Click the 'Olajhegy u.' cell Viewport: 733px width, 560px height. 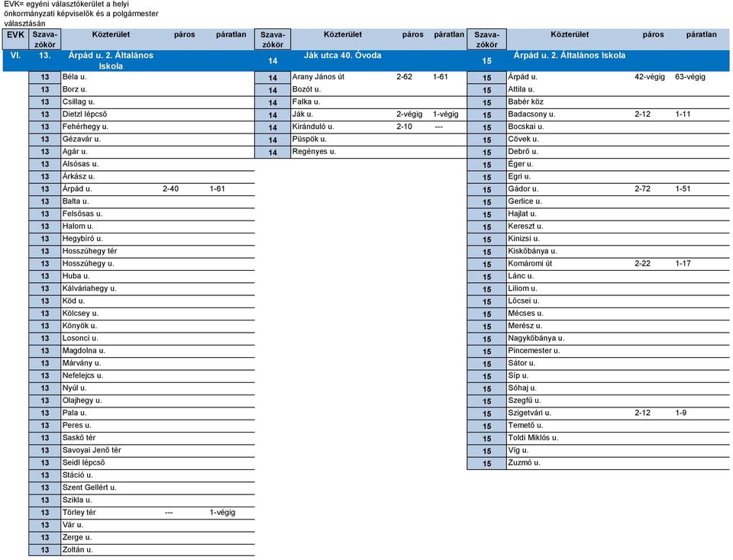(x=82, y=401)
